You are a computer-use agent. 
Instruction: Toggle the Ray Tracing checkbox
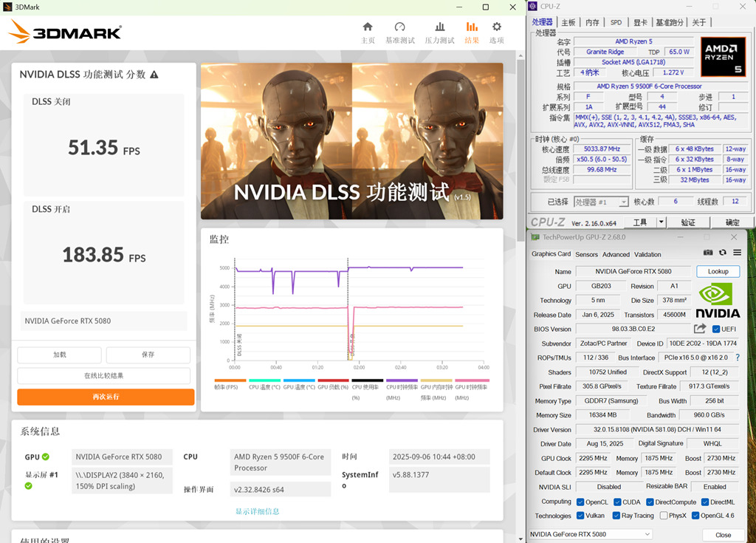tap(617, 516)
